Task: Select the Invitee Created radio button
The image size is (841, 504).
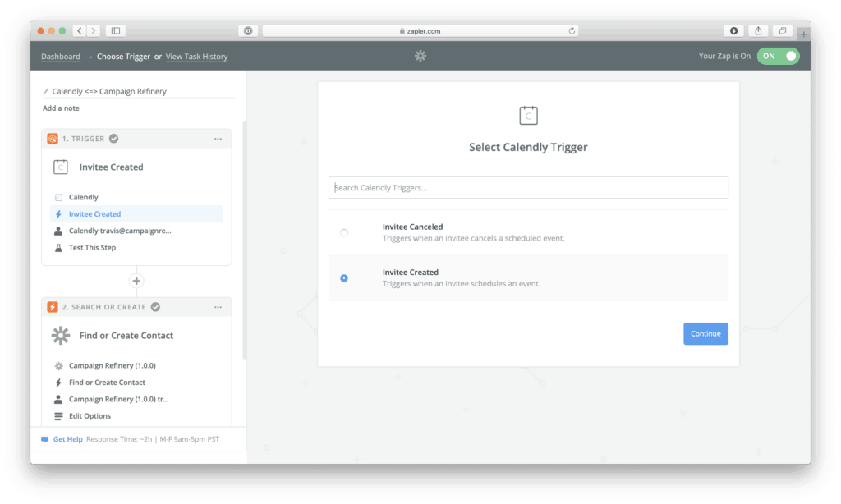Action: tap(344, 277)
